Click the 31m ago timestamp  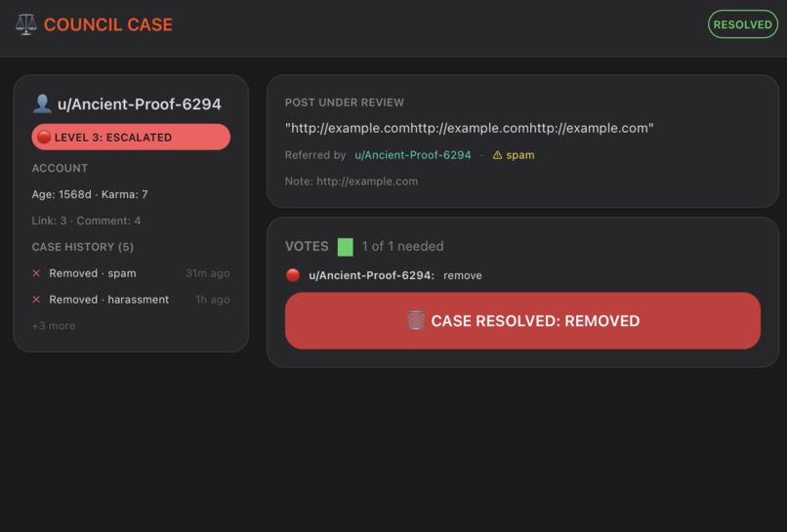(x=208, y=273)
